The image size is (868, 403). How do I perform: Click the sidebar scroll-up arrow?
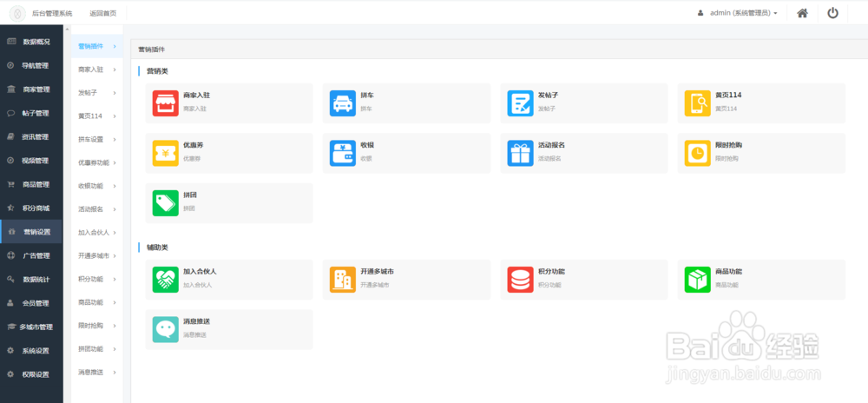pyautogui.click(x=67, y=29)
